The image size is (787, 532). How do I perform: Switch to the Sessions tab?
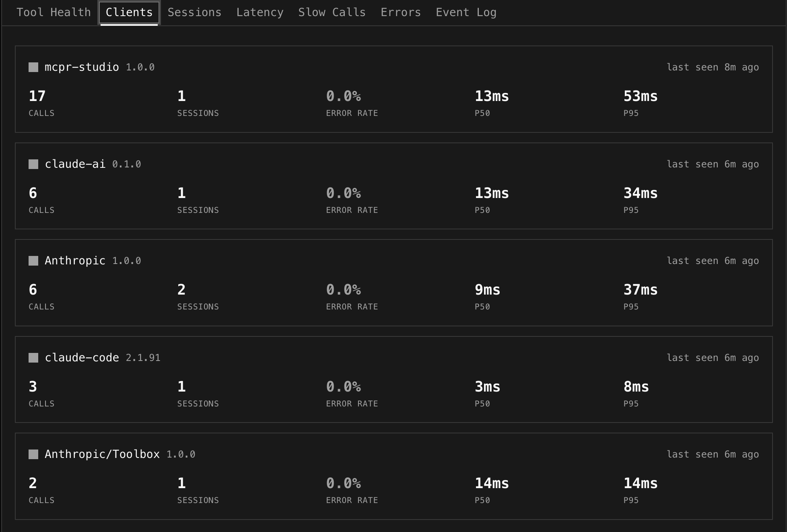pyautogui.click(x=194, y=12)
